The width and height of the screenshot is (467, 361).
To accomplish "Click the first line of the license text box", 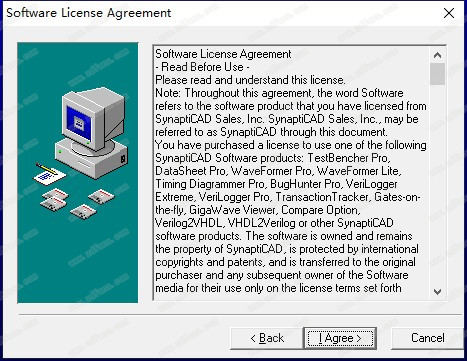I will 223,54.
